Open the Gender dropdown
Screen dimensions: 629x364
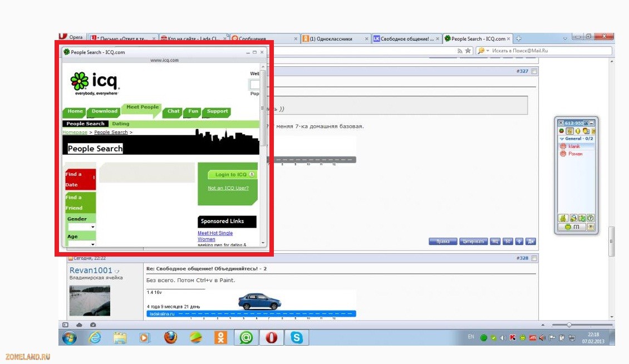coord(81,227)
